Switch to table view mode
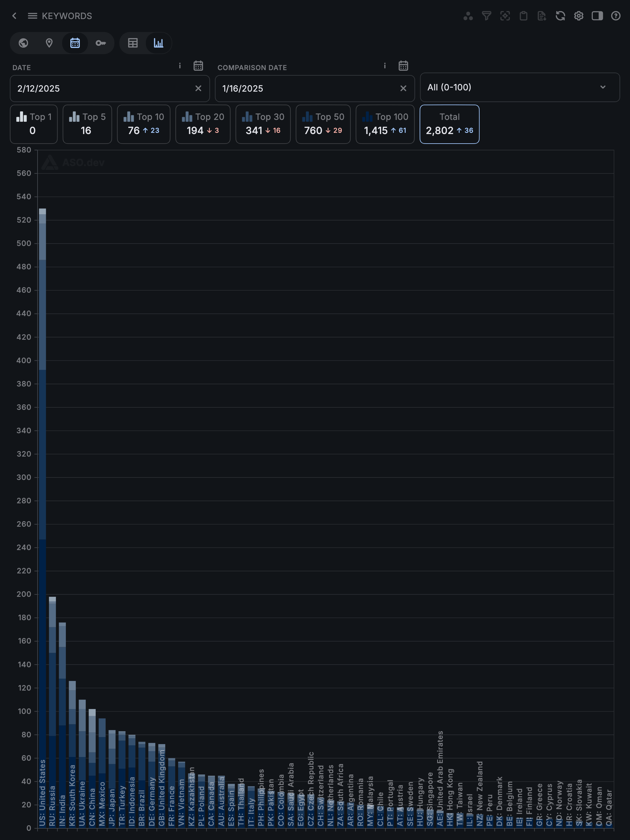 (x=133, y=43)
